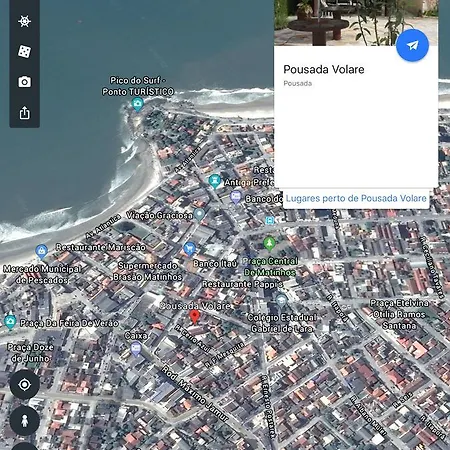Click the Praça Central tree marker
The width and height of the screenshot is (450, 450).
click(269, 243)
